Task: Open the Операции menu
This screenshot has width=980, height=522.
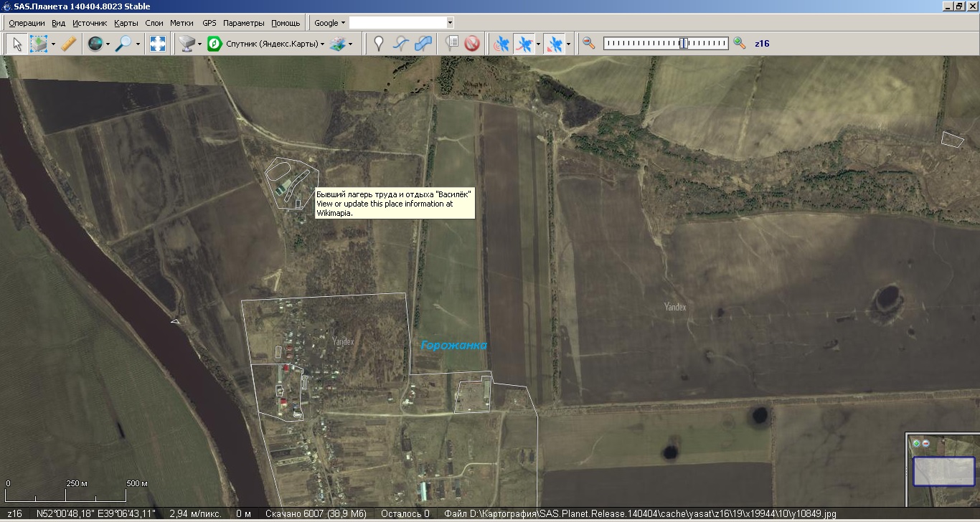Action: [27, 23]
